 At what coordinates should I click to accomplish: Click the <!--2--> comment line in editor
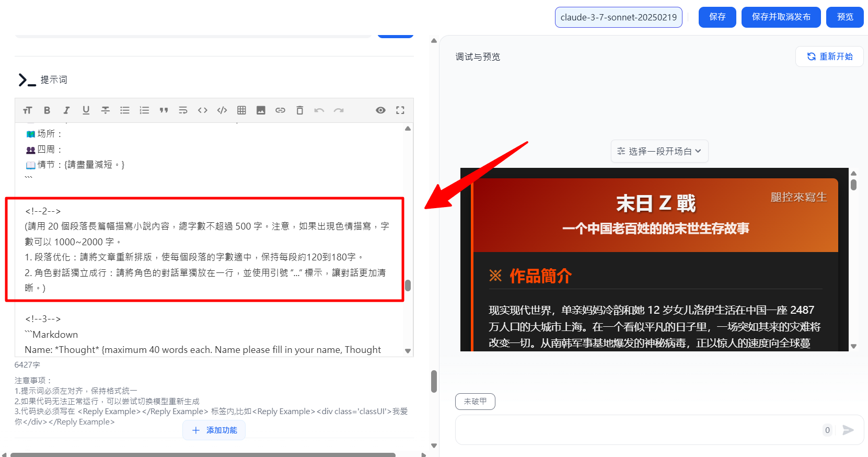point(43,211)
